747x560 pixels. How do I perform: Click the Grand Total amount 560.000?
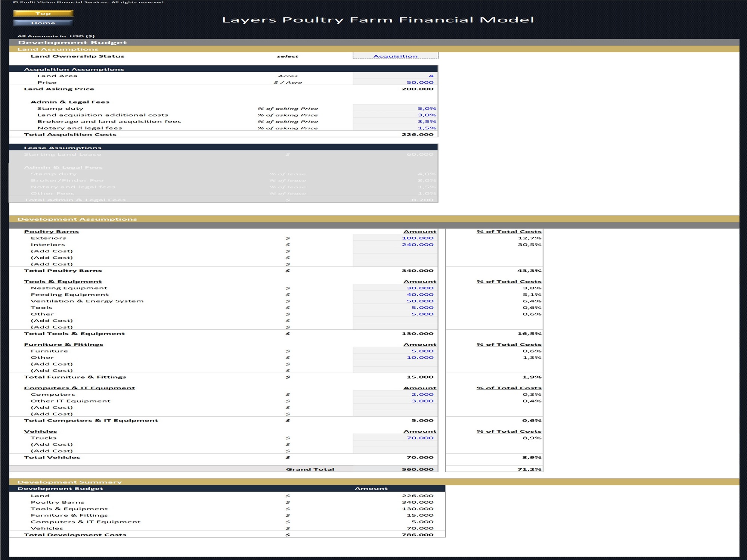coord(418,469)
